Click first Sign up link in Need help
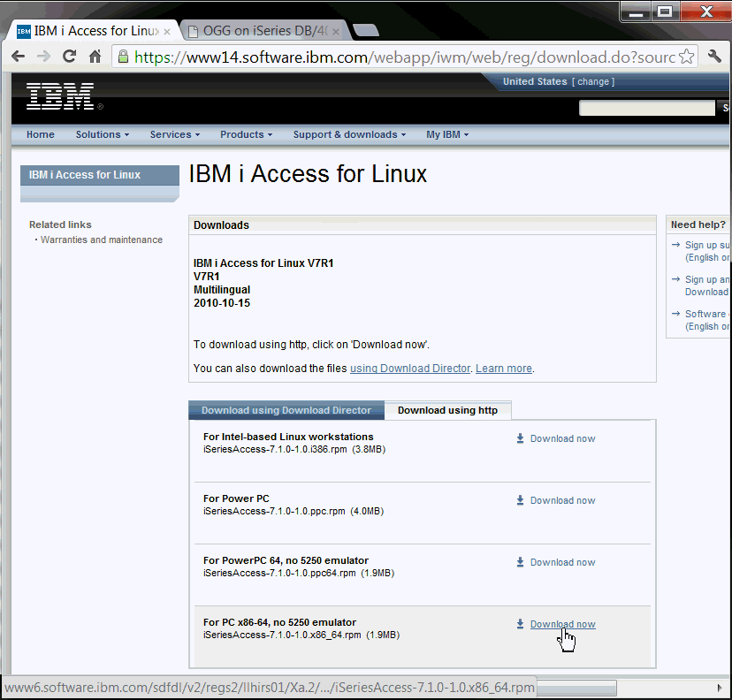 (706, 251)
